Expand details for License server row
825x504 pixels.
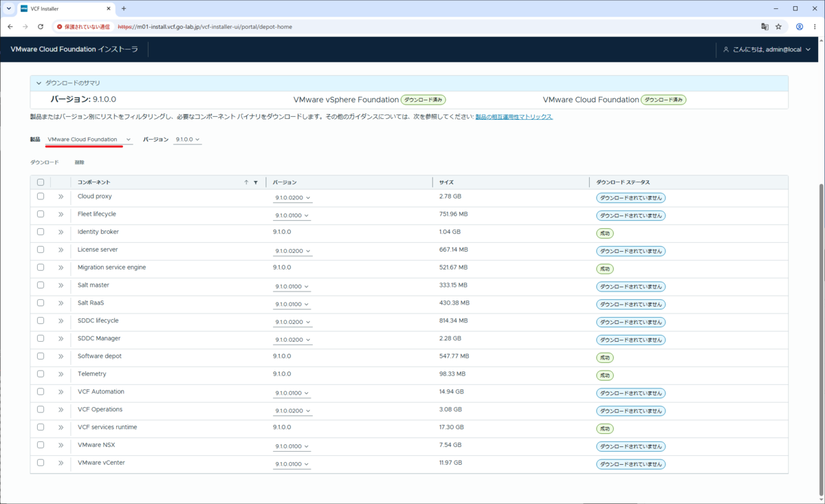[x=60, y=250]
